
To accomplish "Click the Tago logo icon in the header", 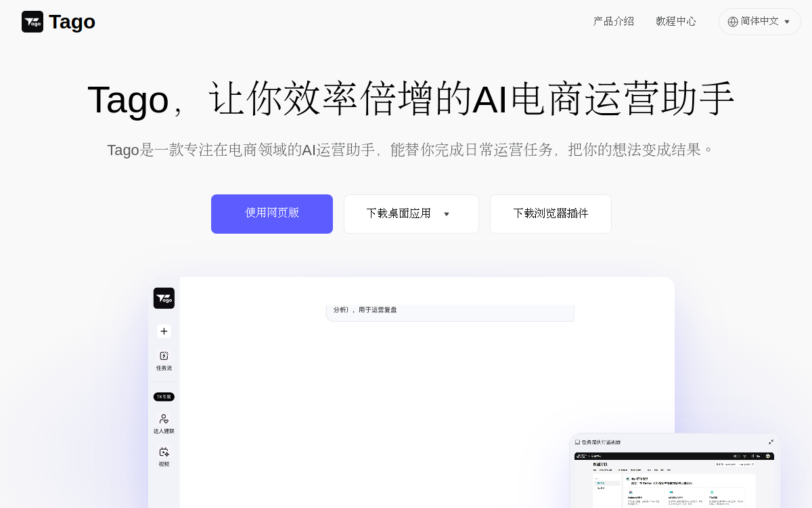I will click(x=32, y=22).
